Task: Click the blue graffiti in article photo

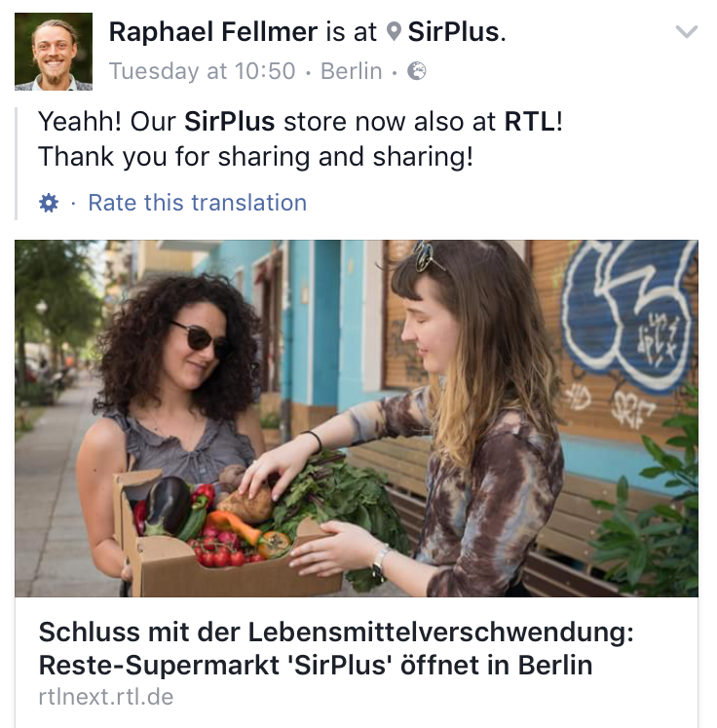Action: pyautogui.click(x=628, y=314)
